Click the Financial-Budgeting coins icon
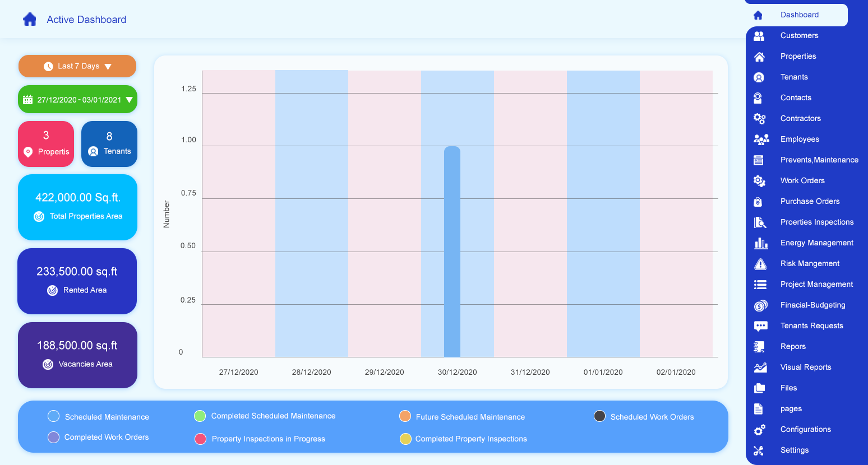 click(760, 305)
